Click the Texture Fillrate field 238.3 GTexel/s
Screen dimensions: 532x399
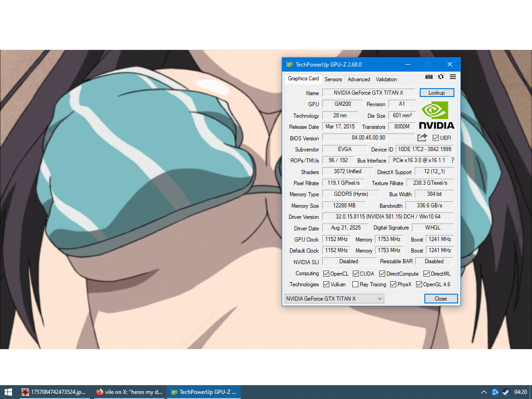[x=430, y=183]
